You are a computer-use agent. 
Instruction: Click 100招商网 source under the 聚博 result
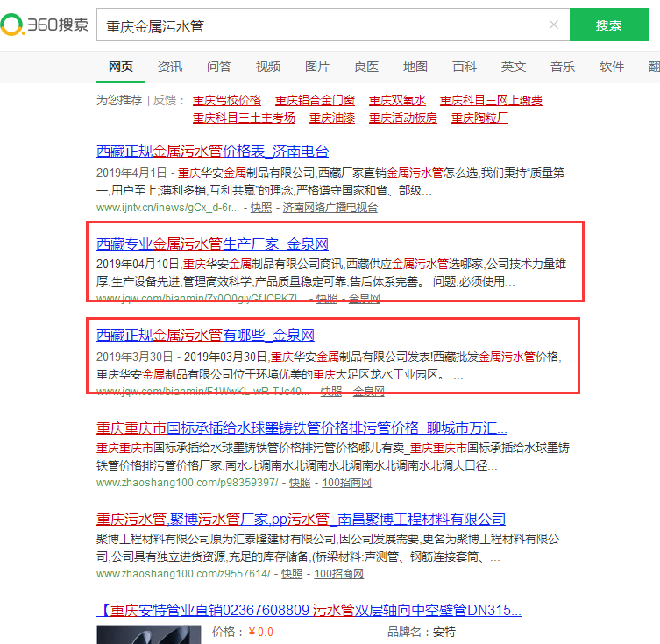[x=339, y=574]
